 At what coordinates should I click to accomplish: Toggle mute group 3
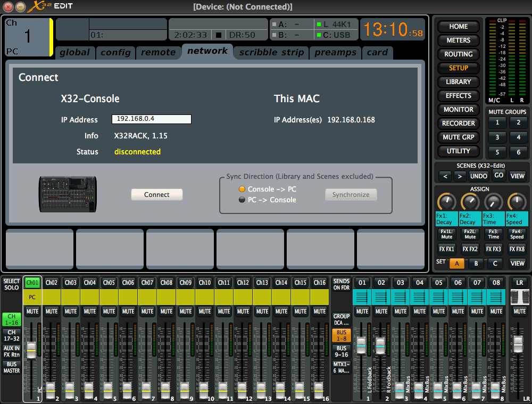pos(497,137)
